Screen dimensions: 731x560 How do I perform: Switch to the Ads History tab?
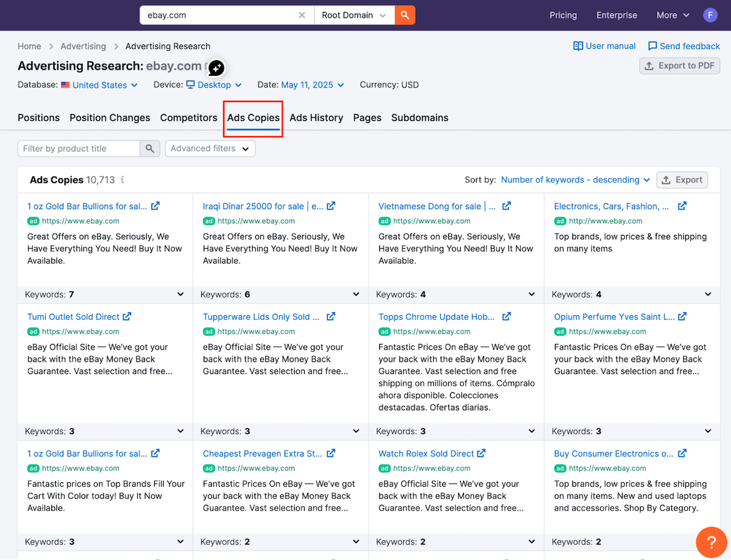[316, 118]
